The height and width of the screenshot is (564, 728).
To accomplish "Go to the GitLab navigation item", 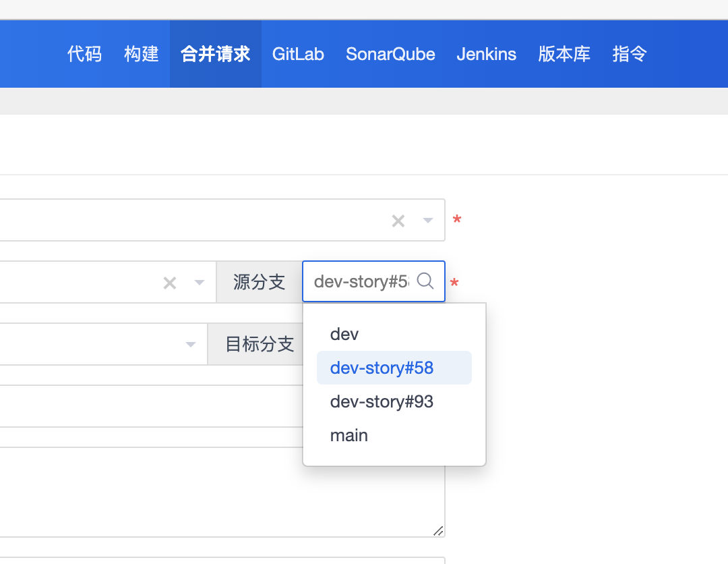I will (298, 54).
